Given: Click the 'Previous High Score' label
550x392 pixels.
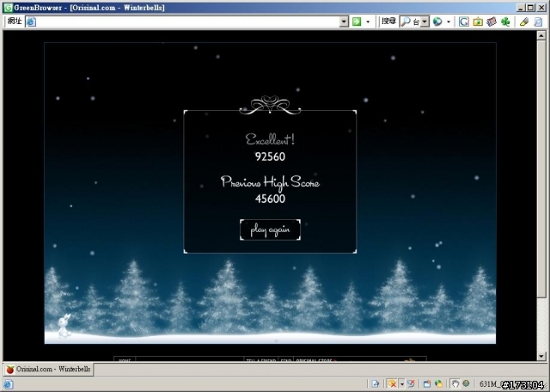Looking at the screenshot, I should tap(270, 182).
